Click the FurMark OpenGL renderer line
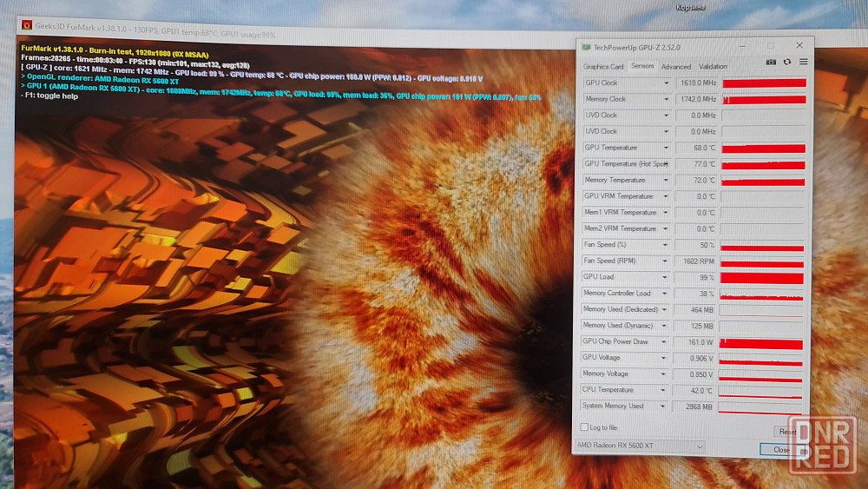Image resolution: width=868 pixels, height=489 pixels. tap(100, 79)
